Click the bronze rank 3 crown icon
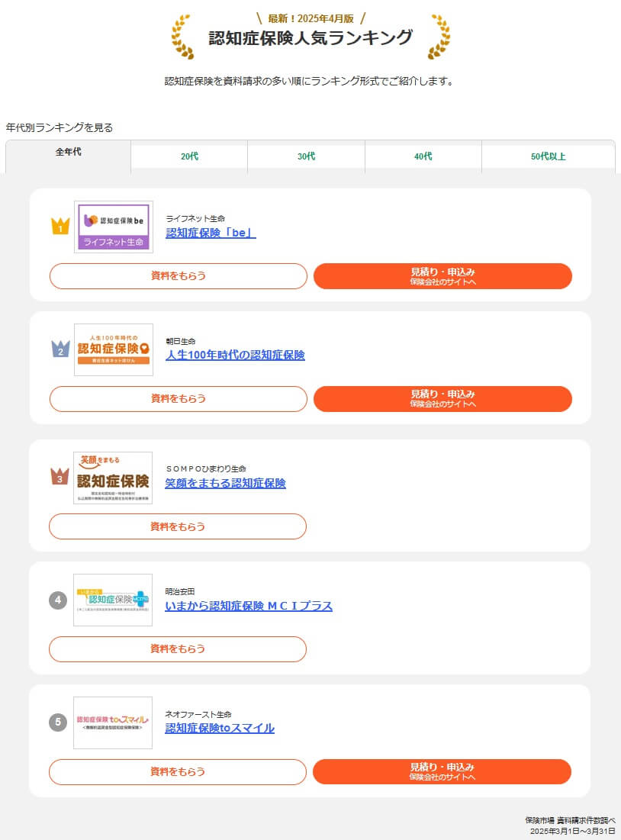 point(60,476)
